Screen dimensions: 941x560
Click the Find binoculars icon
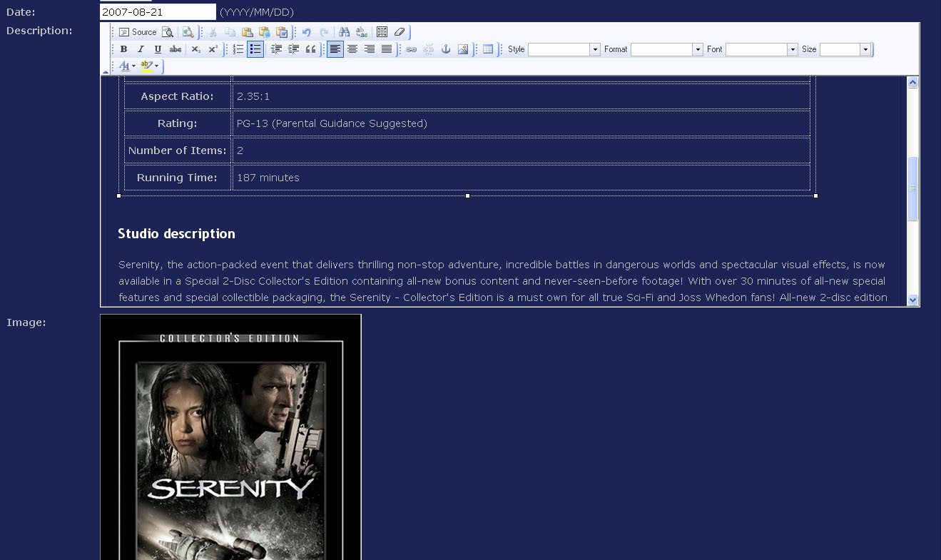(344, 32)
